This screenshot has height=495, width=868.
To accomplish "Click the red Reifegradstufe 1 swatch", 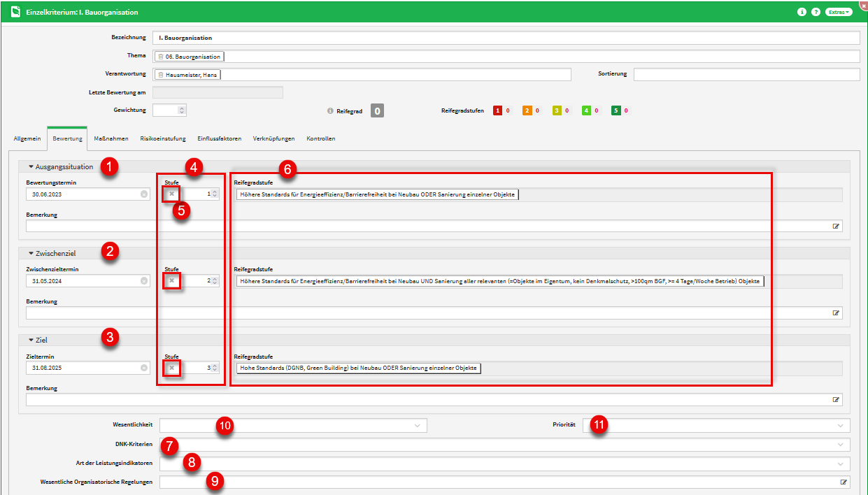I will tap(497, 110).
